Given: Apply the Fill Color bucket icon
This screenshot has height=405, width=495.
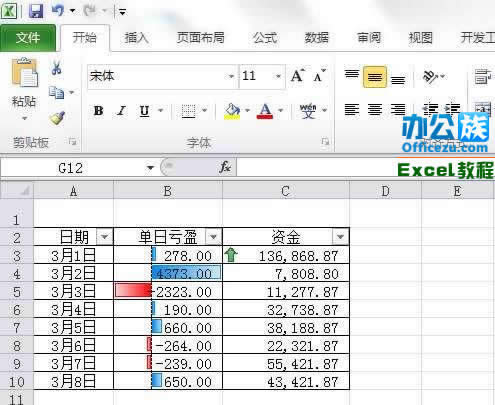Looking at the screenshot, I should (x=232, y=111).
